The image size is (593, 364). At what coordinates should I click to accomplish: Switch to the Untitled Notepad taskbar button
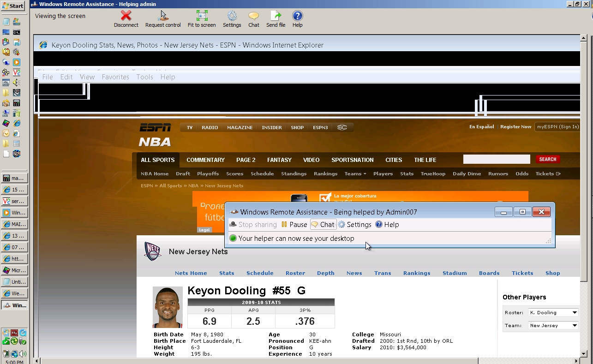pyautogui.click(x=14, y=282)
